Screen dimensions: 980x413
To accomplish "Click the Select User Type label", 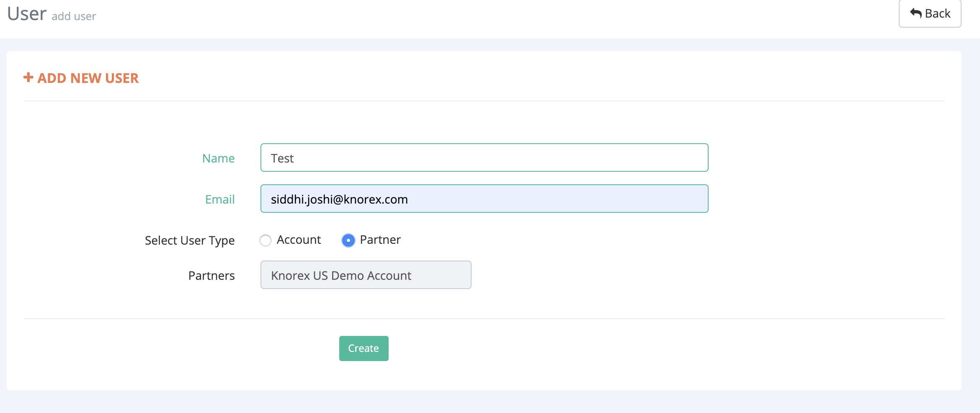I will (x=190, y=240).
